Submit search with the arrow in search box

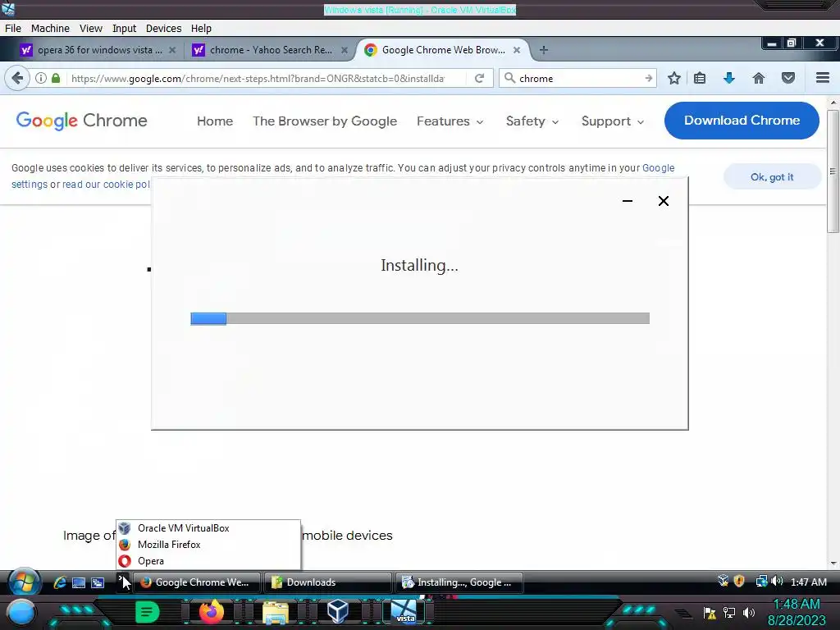(x=648, y=78)
